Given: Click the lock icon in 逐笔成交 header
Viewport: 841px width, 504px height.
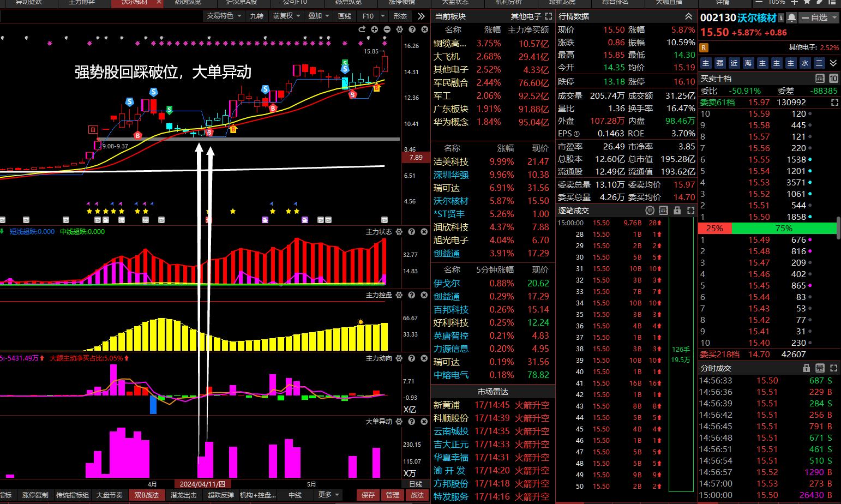Looking at the screenshot, I should click(x=677, y=211).
